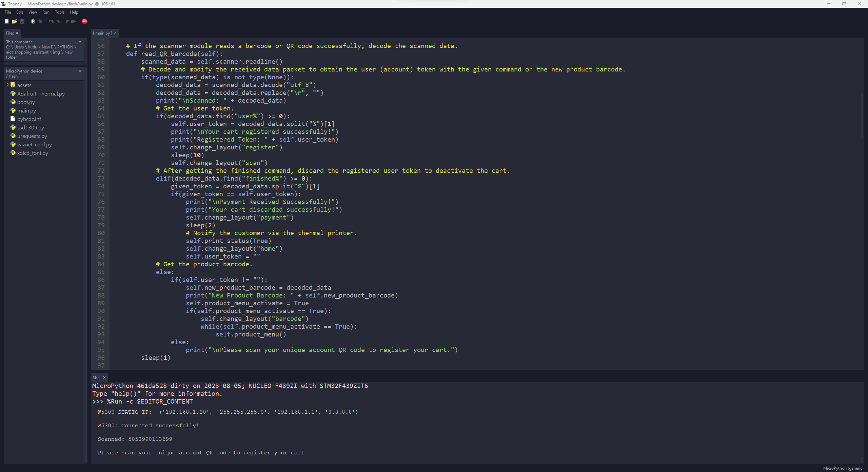Save the script with the floppy disk icon
Image resolution: width=868 pixels, height=472 pixels.
[22, 21]
